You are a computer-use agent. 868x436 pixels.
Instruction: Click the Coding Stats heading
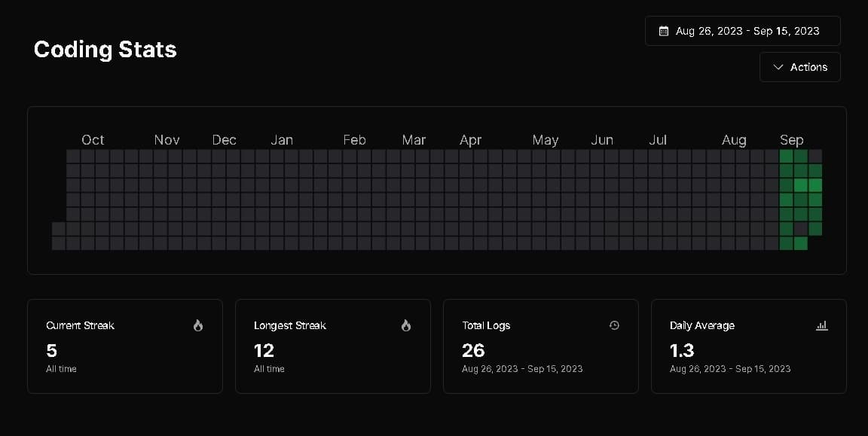click(105, 50)
